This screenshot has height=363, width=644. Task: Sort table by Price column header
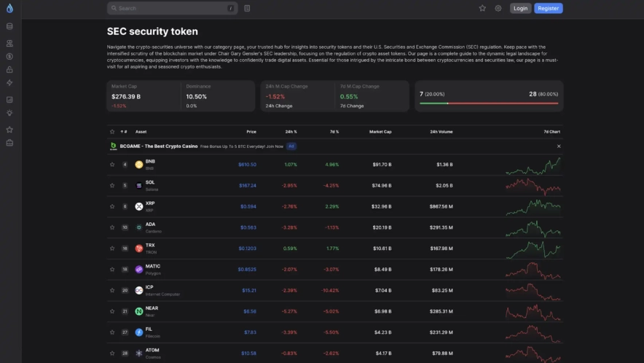[x=251, y=132]
